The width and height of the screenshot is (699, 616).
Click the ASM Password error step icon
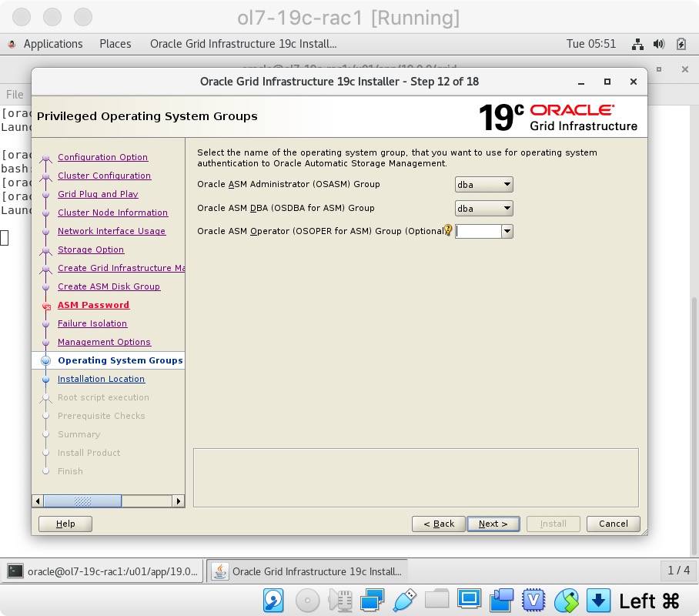tap(46, 306)
